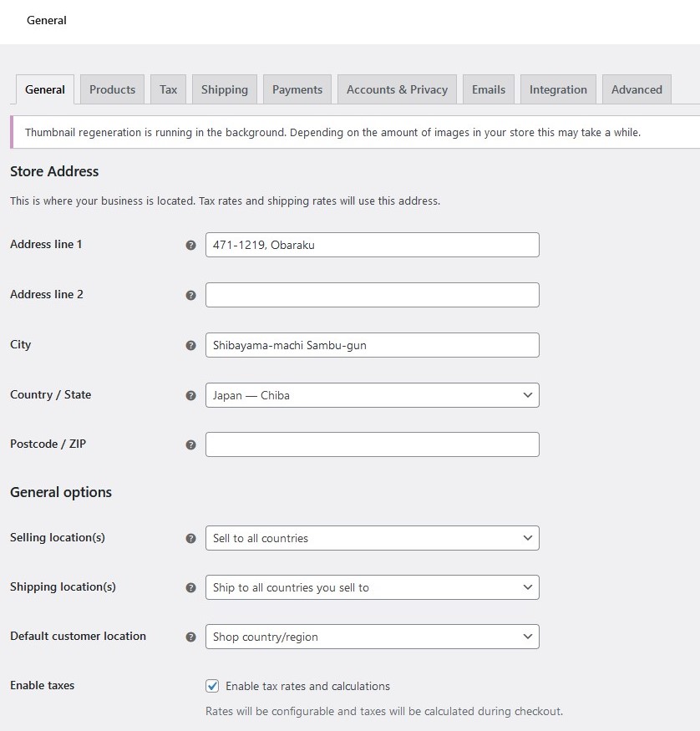Screen dimensions: 700x731
Task: Switch to the Emails tab
Action: click(488, 89)
